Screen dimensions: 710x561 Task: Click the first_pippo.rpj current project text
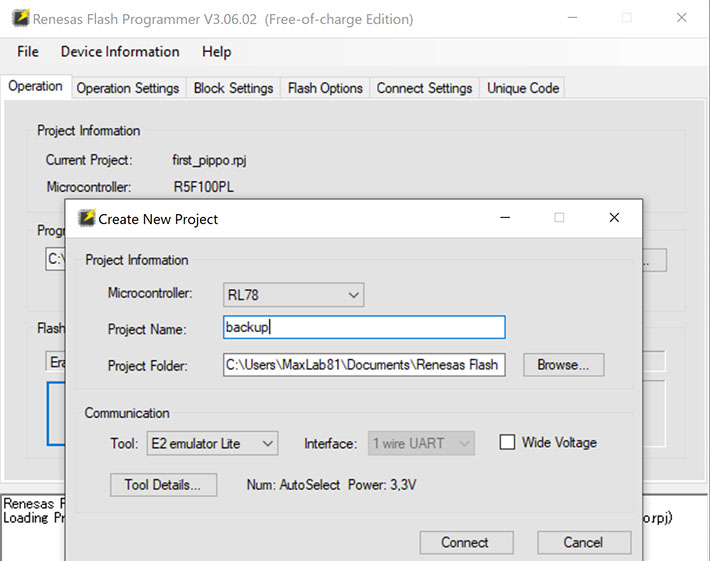(x=209, y=160)
